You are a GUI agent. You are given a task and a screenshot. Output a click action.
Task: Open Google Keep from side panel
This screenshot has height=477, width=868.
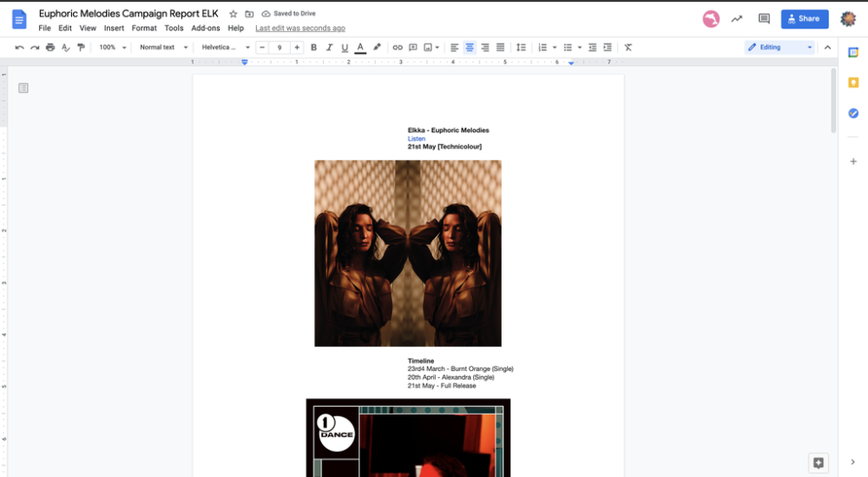point(853,83)
